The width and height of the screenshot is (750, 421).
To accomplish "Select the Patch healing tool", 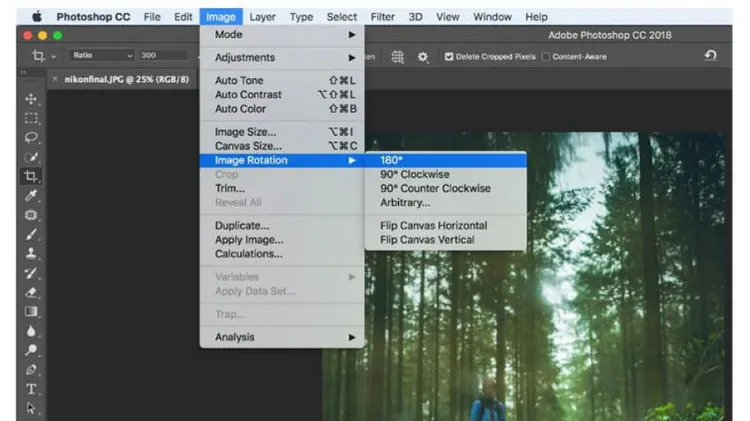I will coord(31,215).
